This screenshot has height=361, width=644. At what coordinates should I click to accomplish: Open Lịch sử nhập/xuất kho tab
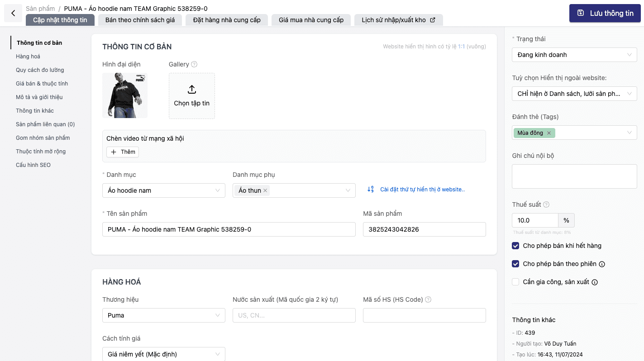(x=399, y=20)
